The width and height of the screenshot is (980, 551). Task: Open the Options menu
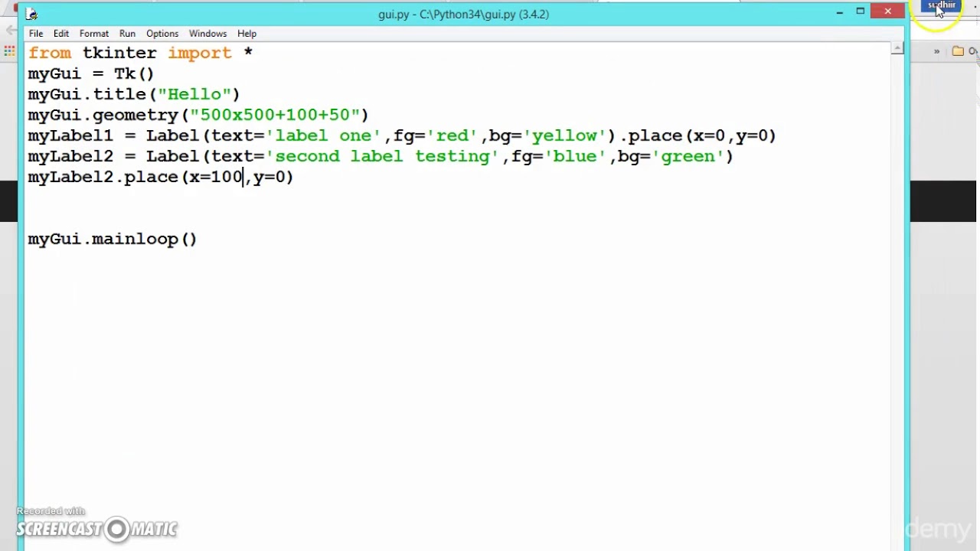(162, 34)
